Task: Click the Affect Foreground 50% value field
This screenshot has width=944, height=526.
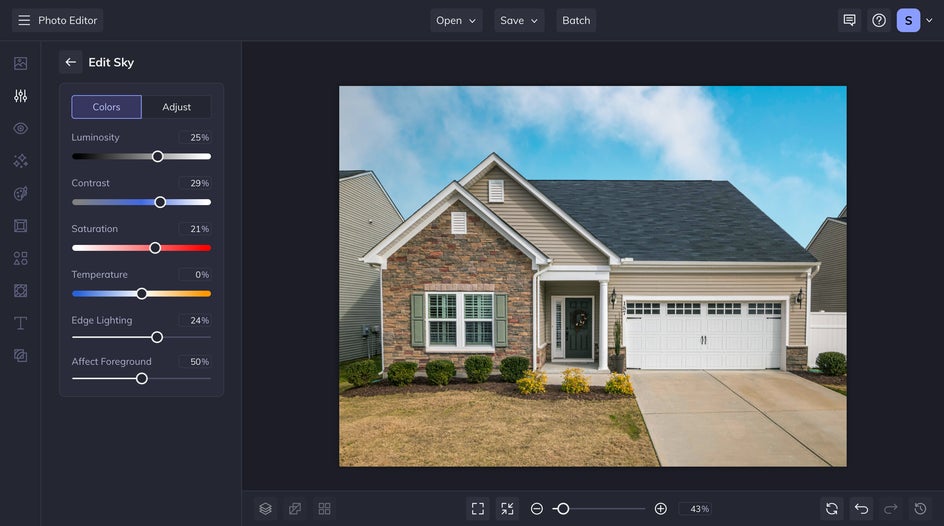Action: point(195,362)
